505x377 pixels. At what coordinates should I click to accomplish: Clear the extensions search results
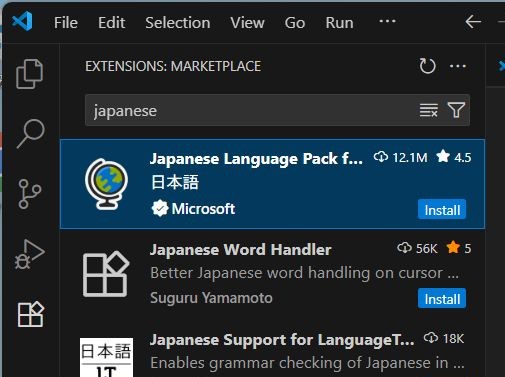[428, 110]
